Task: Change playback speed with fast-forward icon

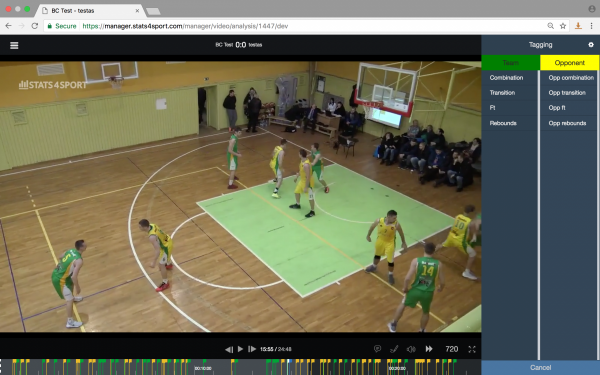Action: (x=429, y=349)
